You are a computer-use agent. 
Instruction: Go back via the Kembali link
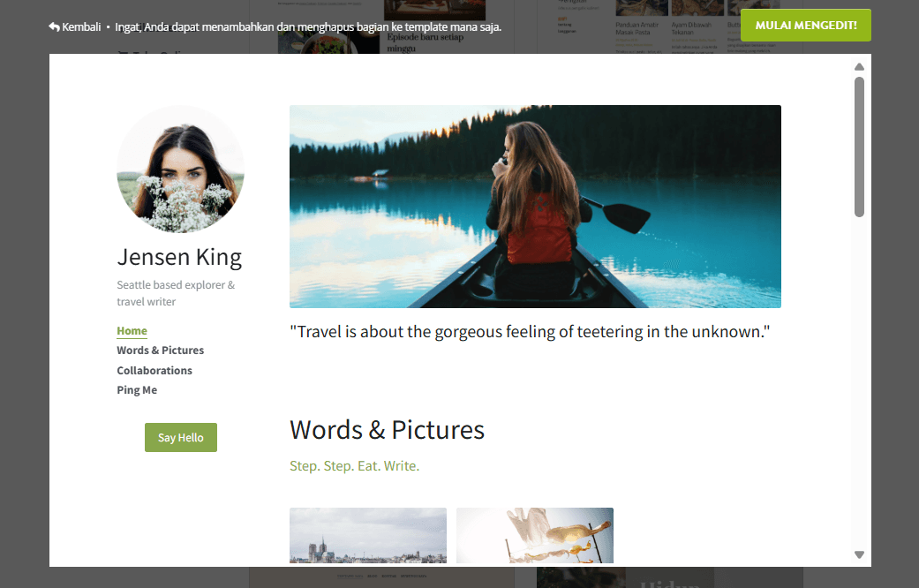point(75,27)
